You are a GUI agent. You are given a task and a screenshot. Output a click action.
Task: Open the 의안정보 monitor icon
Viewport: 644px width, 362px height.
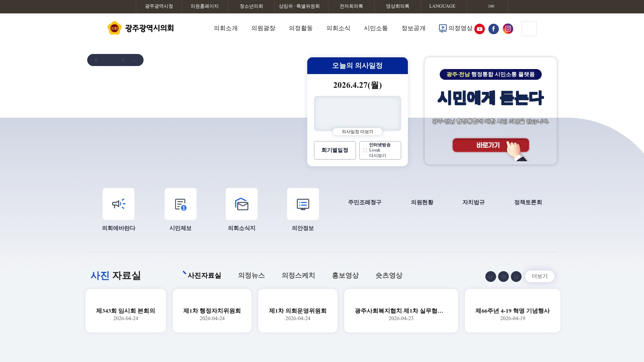(303, 204)
